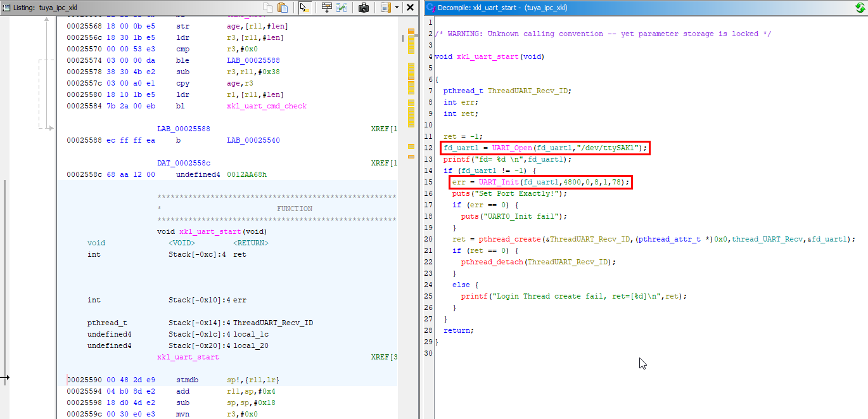Click the Paste icon in Listing toolbar
Viewport: 868px width, 419px height.
pyautogui.click(x=283, y=8)
